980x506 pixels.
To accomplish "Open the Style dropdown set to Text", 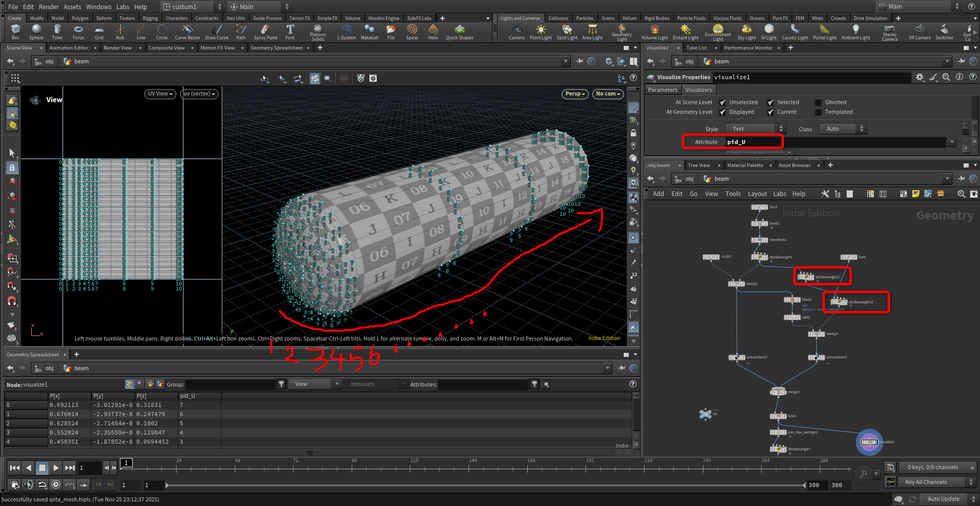I will pos(755,129).
